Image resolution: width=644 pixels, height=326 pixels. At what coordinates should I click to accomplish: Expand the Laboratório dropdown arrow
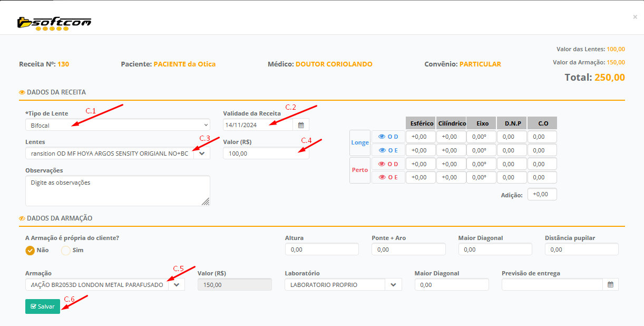[393, 285]
